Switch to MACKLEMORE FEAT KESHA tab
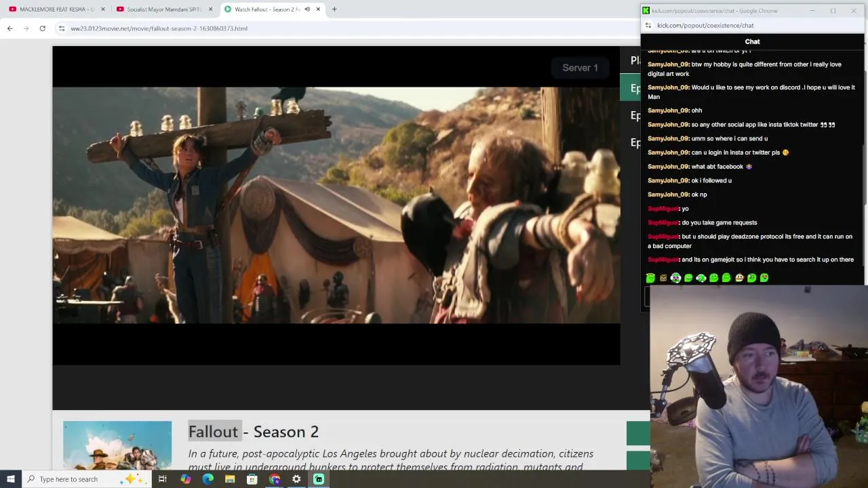Screen dimensions: 868x488 coord(58,9)
